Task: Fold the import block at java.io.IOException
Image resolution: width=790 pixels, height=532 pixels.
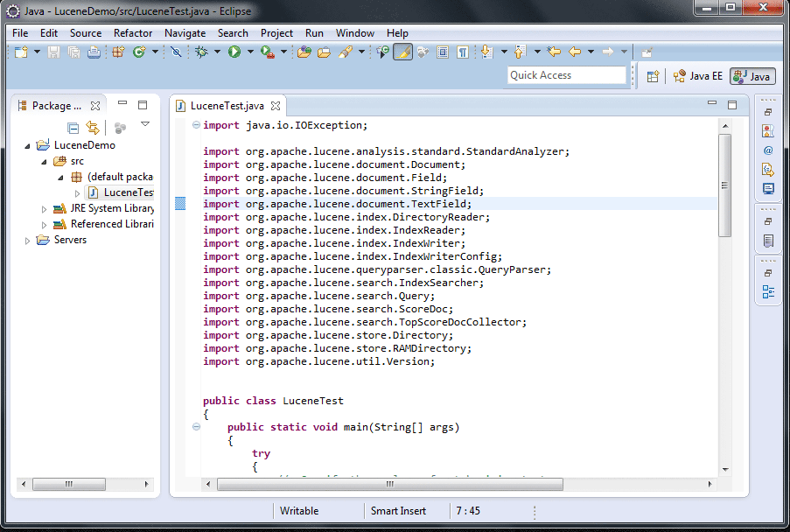Action: pyautogui.click(x=196, y=125)
